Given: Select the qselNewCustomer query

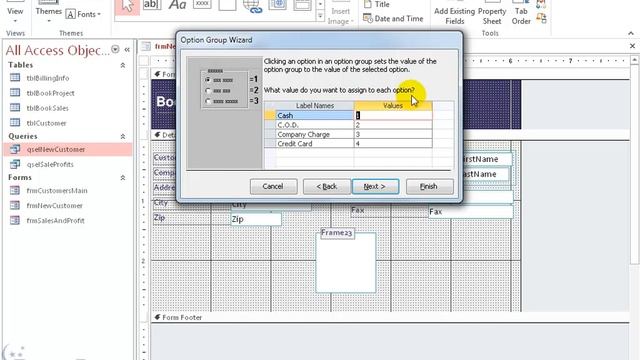Looking at the screenshot, I should (x=68, y=149).
